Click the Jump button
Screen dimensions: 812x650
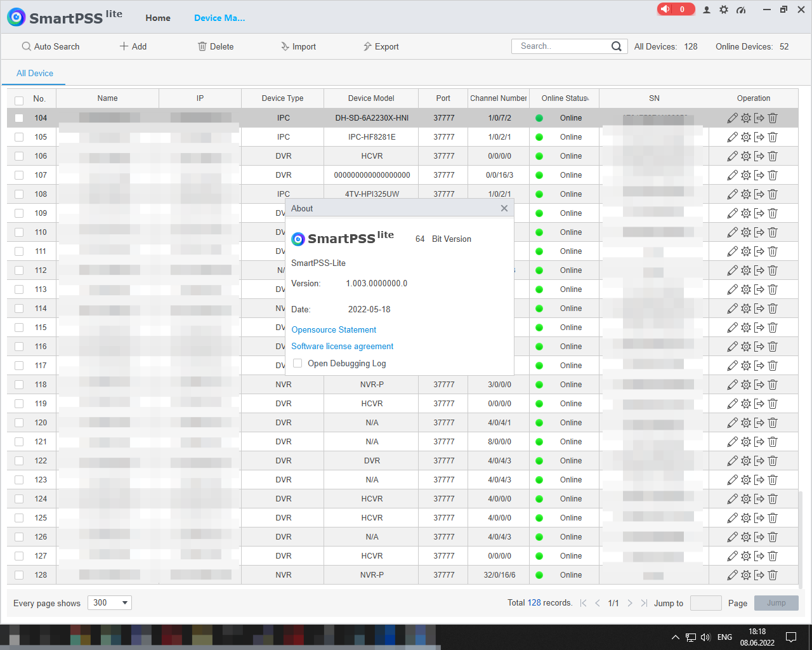[776, 603]
